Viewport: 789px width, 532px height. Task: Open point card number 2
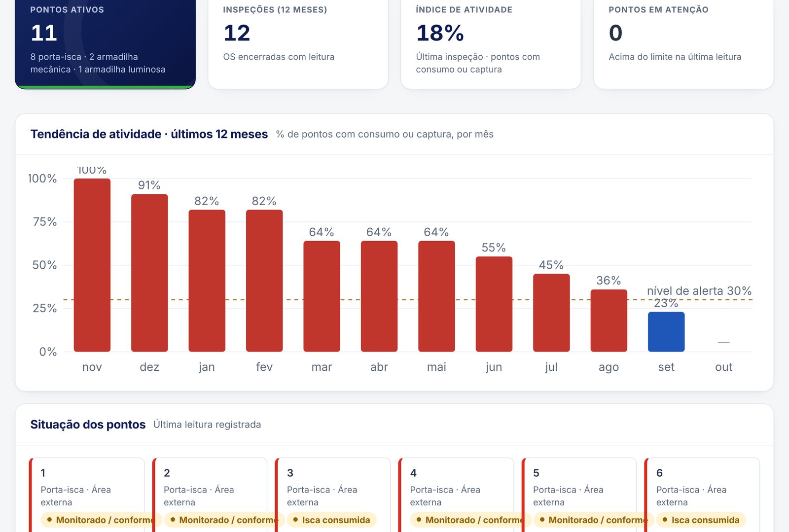(210, 495)
